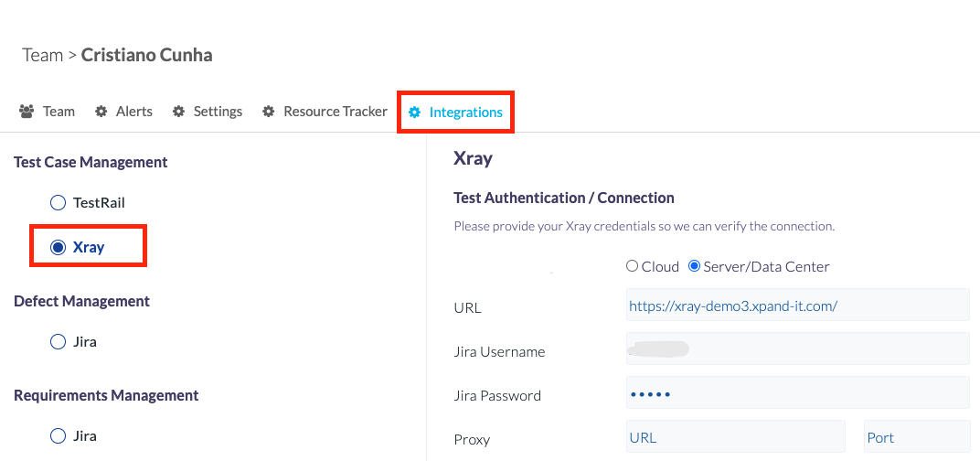The height and width of the screenshot is (461, 980).
Task: Click the gear icon next to Alerts
Action: click(101, 112)
